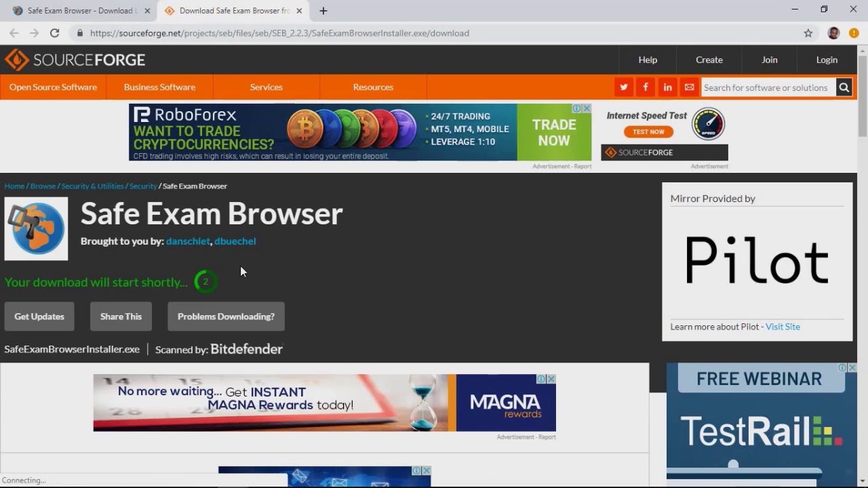The height and width of the screenshot is (488, 868).
Task: Close the MAGNA Rewards ad
Action: tap(551, 379)
